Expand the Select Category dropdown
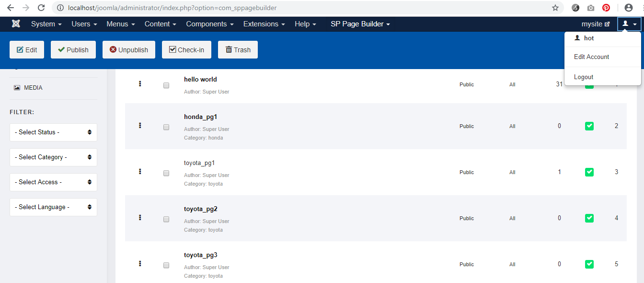This screenshot has width=644, height=283. point(53,157)
